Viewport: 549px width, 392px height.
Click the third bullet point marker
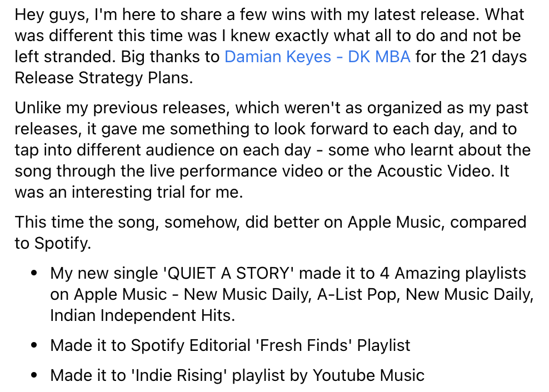point(35,376)
